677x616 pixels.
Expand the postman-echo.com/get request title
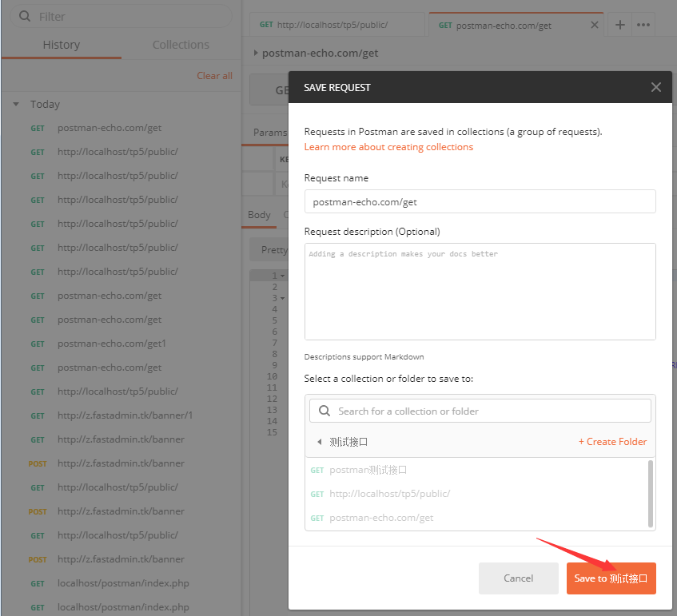point(256,53)
